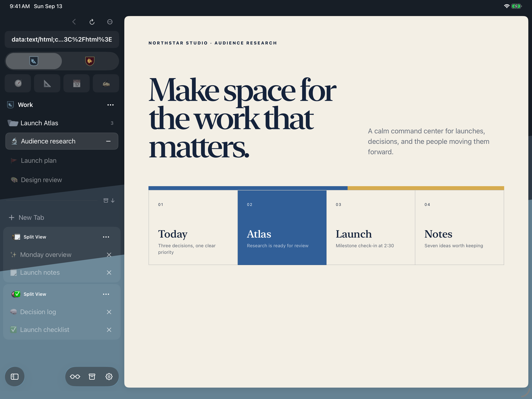Click the Launch Atlas tab count 3
This screenshot has width=532, height=399.
[x=112, y=123]
